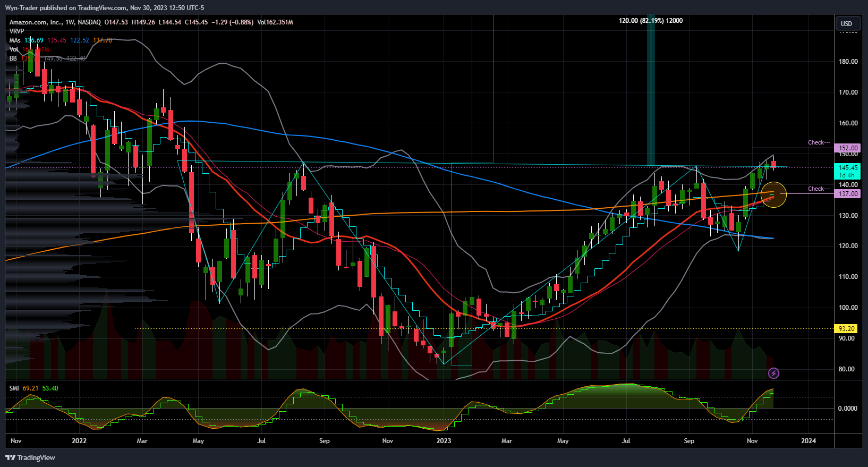The width and height of the screenshot is (868, 467).
Task: Click the Jul label right of 2023
Action: (x=626, y=441)
